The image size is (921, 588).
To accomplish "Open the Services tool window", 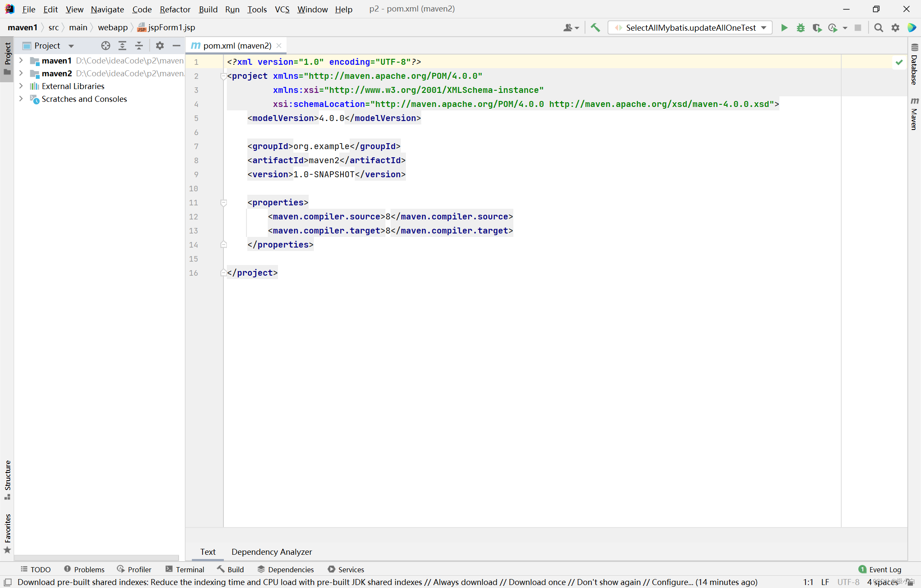I will click(346, 569).
